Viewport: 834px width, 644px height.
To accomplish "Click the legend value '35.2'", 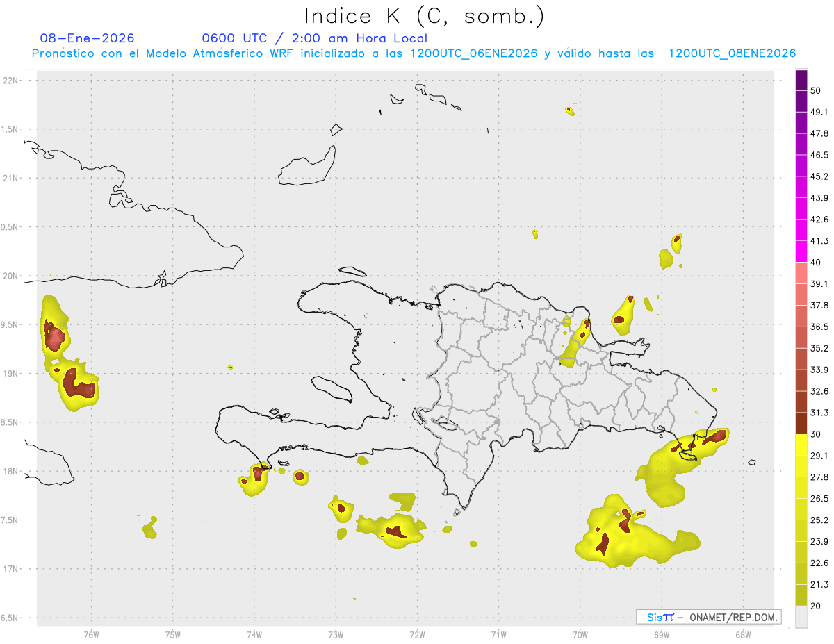I will [x=819, y=348].
